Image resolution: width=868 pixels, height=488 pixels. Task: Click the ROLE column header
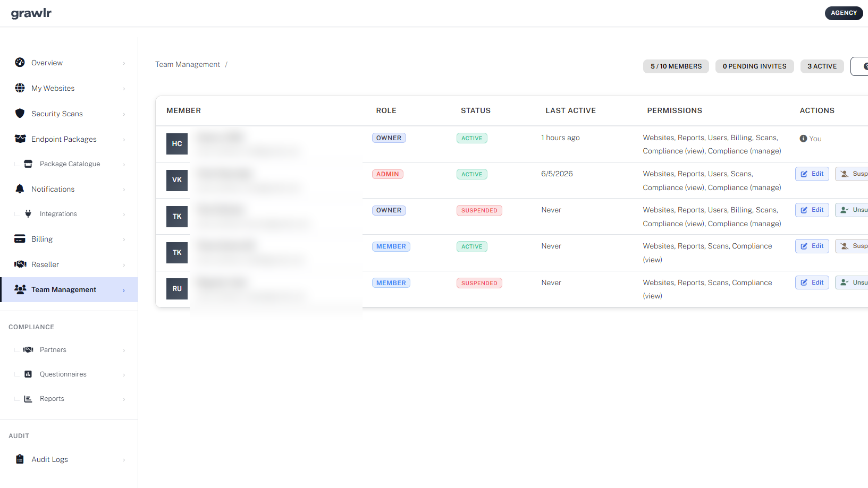click(386, 110)
